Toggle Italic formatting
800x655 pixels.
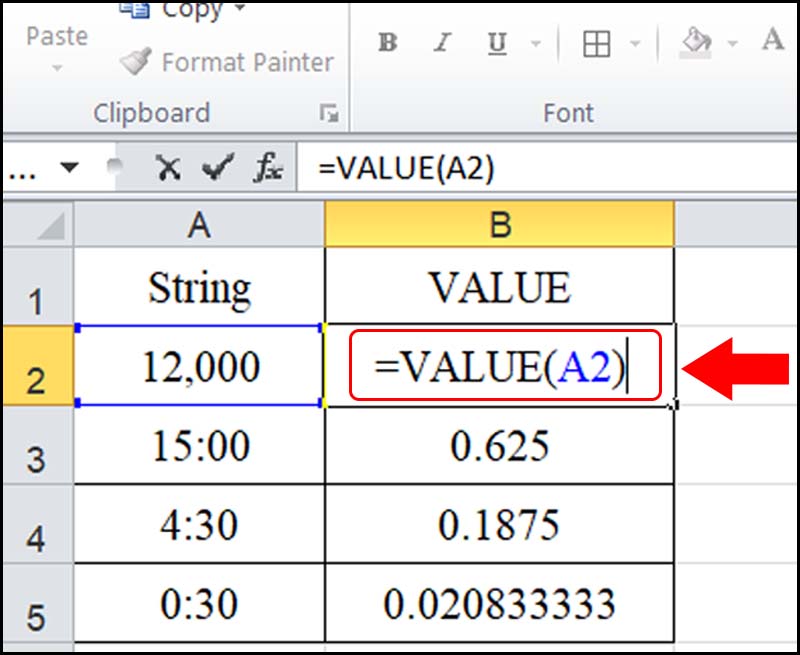pos(442,42)
